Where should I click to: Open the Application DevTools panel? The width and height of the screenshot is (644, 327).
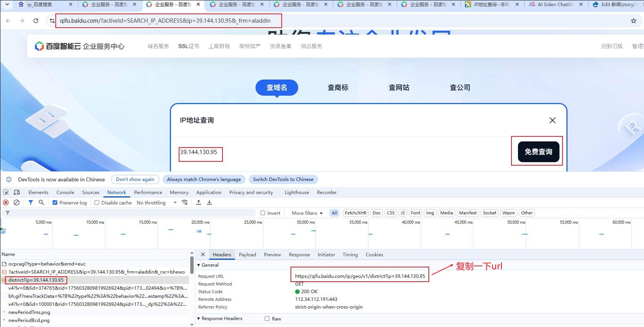[209, 193]
